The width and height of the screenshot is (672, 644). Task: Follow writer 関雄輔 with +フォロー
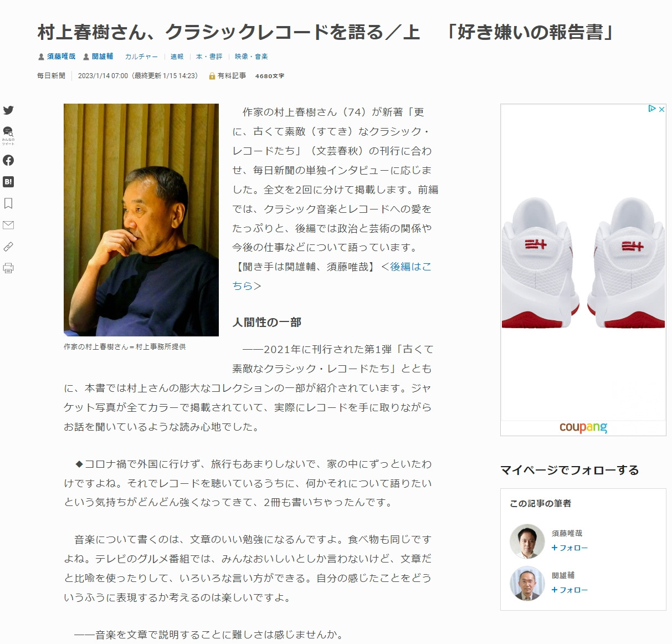(570, 590)
